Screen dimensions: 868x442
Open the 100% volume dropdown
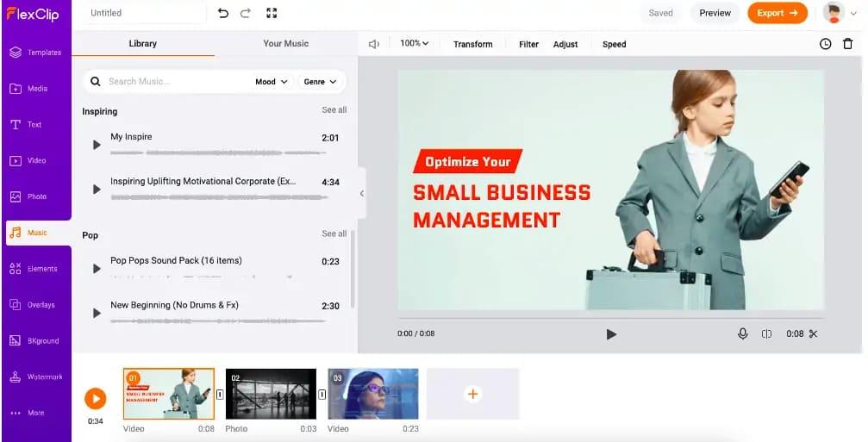click(414, 43)
